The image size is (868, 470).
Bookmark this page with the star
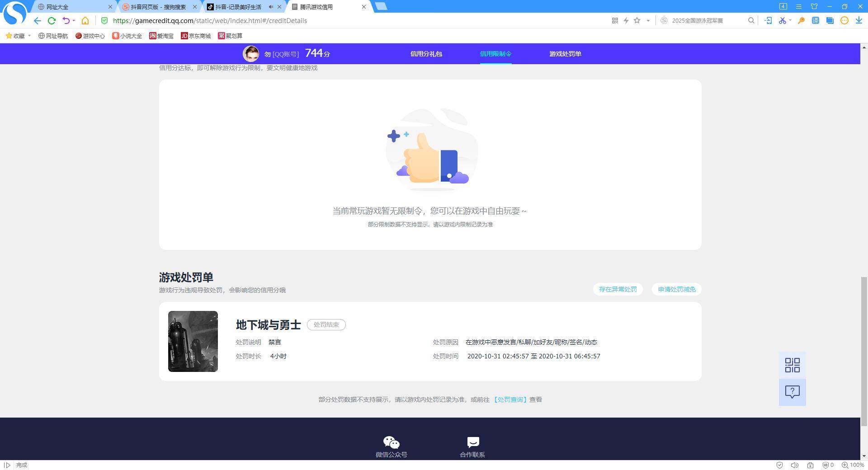tap(637, 21)
